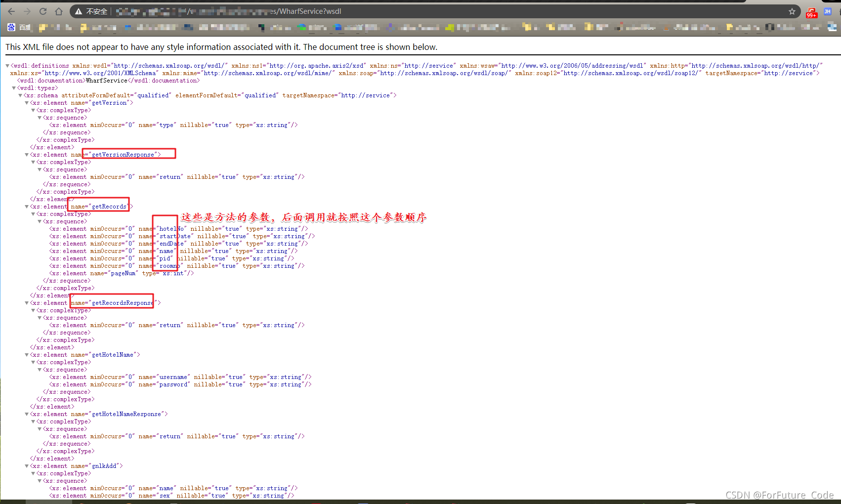Collapse the getHotelNameResponse element node

27,414
